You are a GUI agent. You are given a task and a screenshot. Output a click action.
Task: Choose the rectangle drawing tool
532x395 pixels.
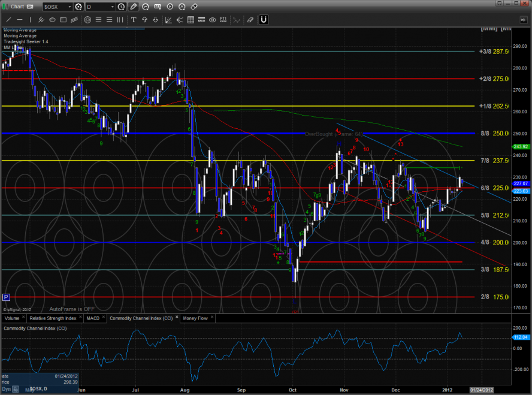click(x=63, y=20)
